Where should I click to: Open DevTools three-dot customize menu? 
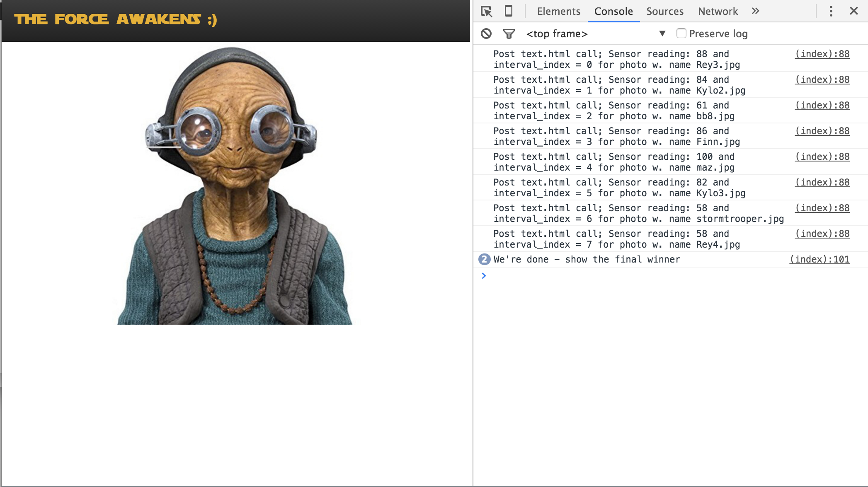831,11
